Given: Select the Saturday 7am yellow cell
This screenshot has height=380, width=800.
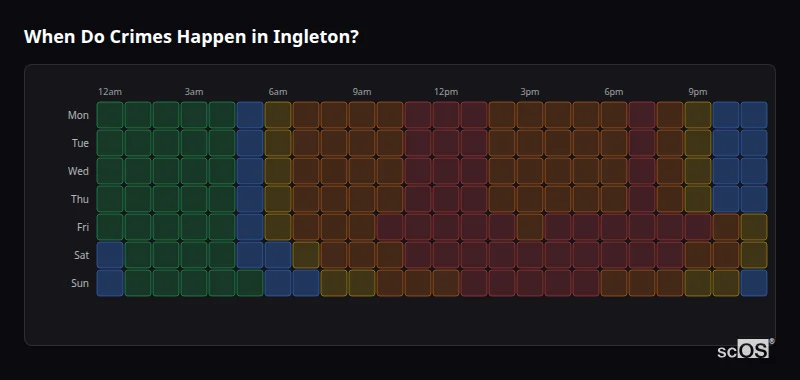Looking at the screenshot, I should tap(306, 255).
